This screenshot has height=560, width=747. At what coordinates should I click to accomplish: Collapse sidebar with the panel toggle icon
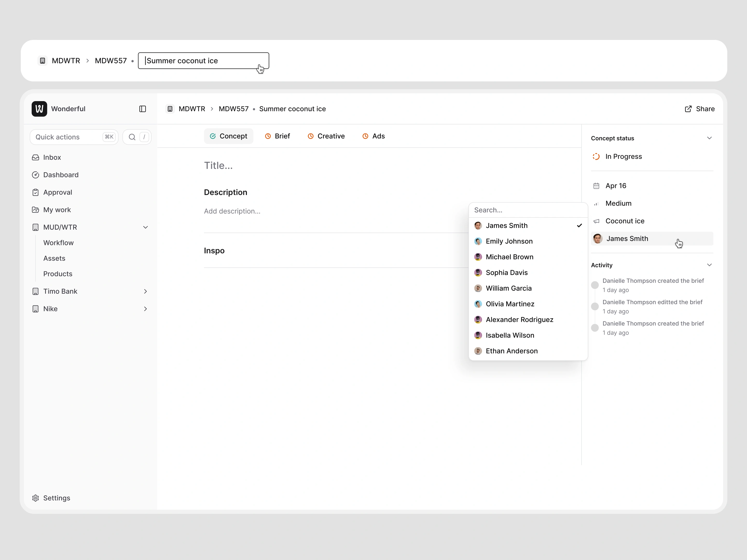[142, 109]
